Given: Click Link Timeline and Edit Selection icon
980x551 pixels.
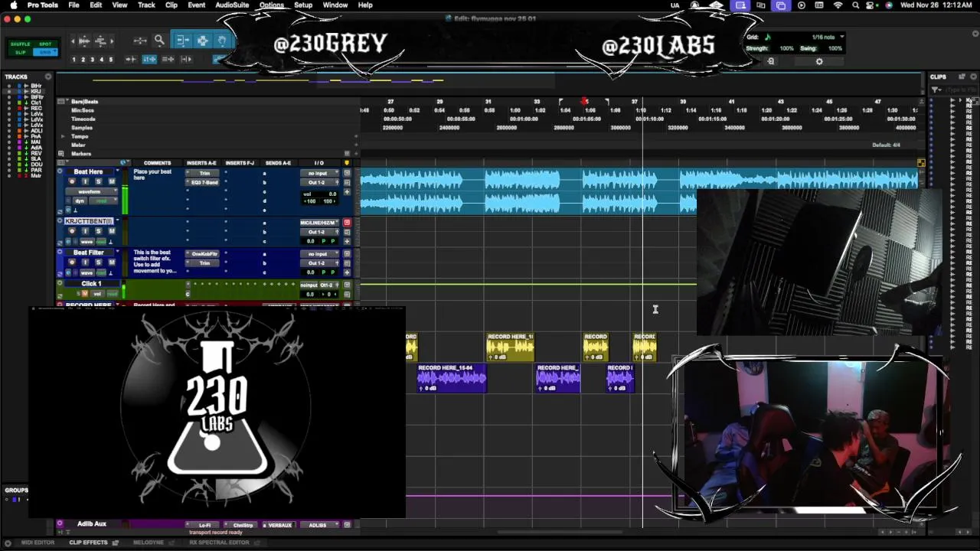Looking at the screenshot, I should (x=150, y=59).
